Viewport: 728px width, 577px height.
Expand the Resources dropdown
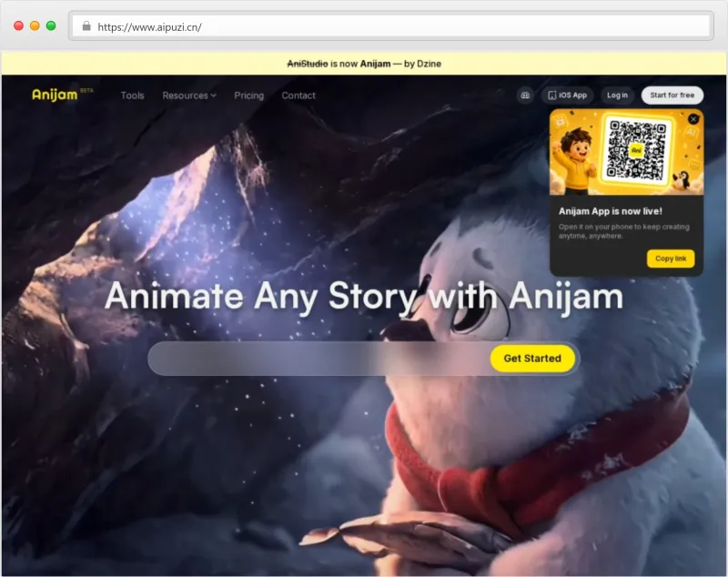click(x=189, y=96)
